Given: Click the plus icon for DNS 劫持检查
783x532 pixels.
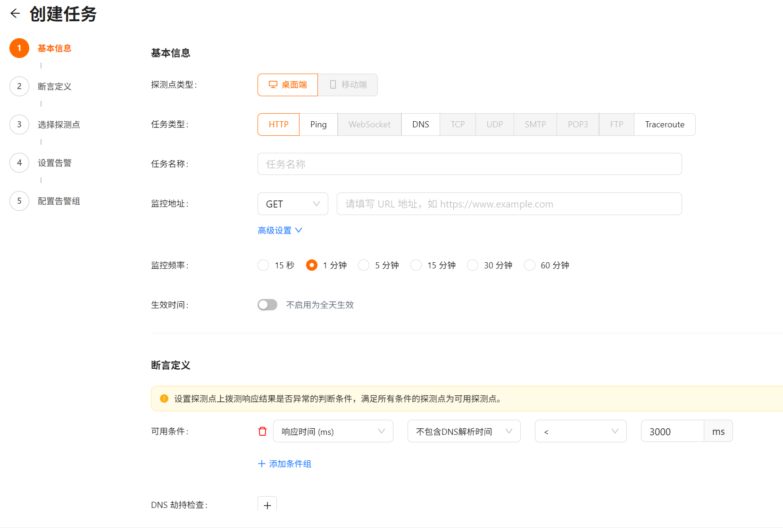Looking at the screenshot, I should click(x=267, y=505).
